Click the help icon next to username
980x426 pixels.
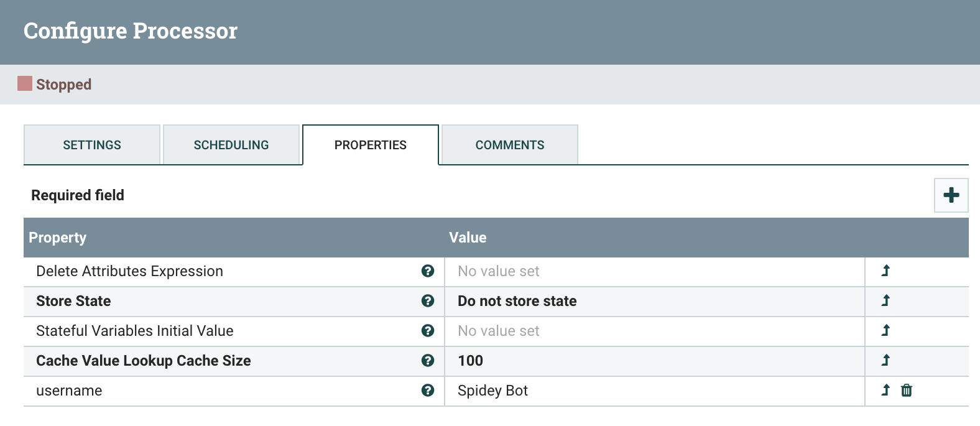(428, 390)
